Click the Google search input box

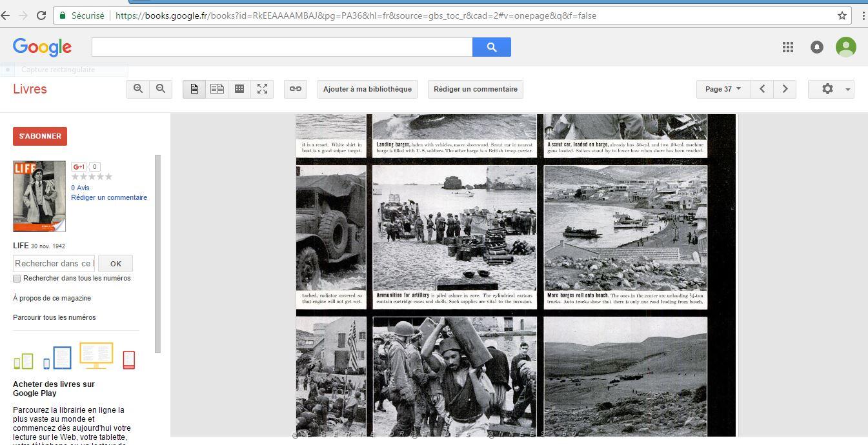point(282,47)
